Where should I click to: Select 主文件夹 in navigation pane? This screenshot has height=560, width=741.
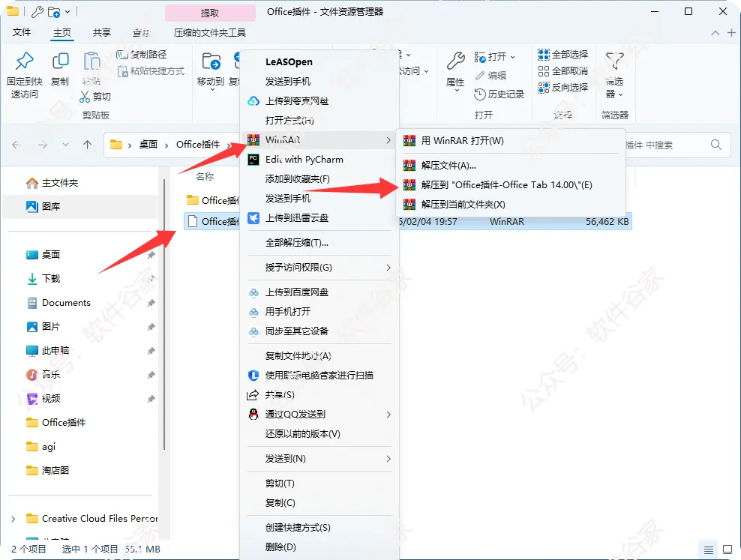tap(80, 183)
